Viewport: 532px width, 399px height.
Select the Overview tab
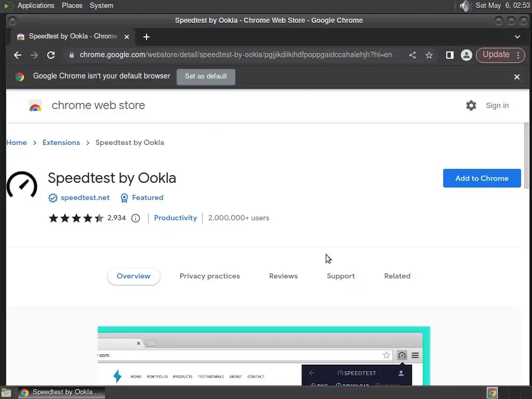[x=134, y=276]
